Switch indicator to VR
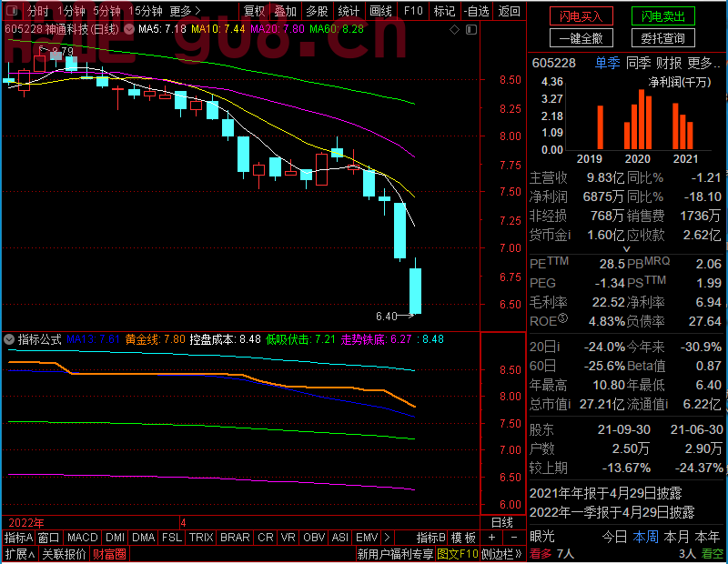Viewport: 728px width, 564px height. (288, 538)
